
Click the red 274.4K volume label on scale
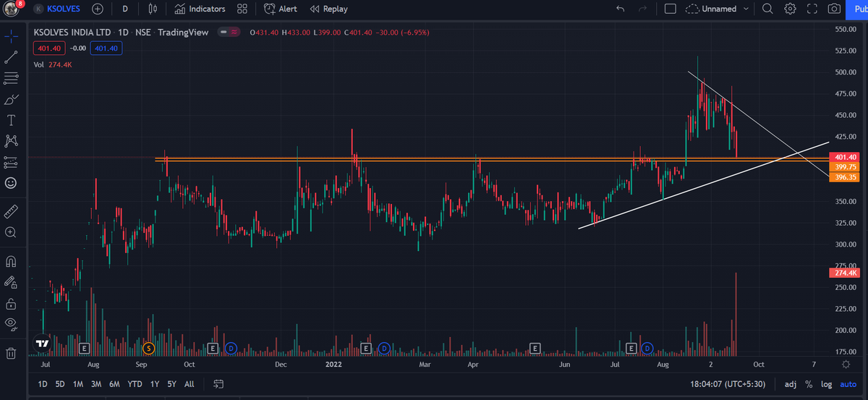[846, 273]
